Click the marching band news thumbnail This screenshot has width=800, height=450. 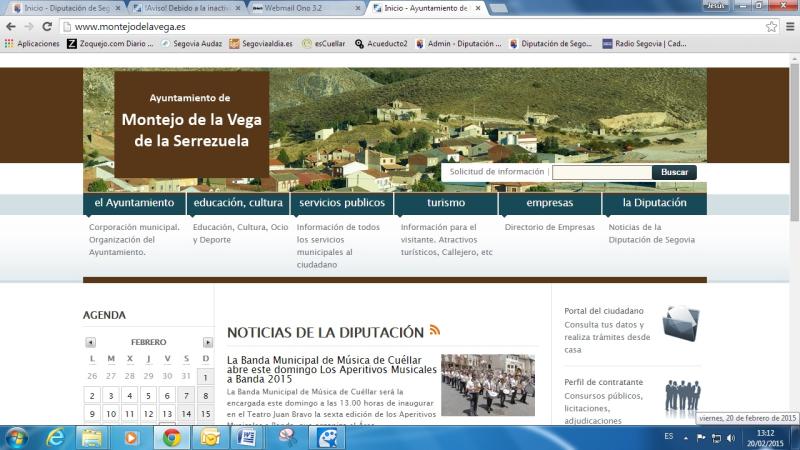[x=487, y=384]
